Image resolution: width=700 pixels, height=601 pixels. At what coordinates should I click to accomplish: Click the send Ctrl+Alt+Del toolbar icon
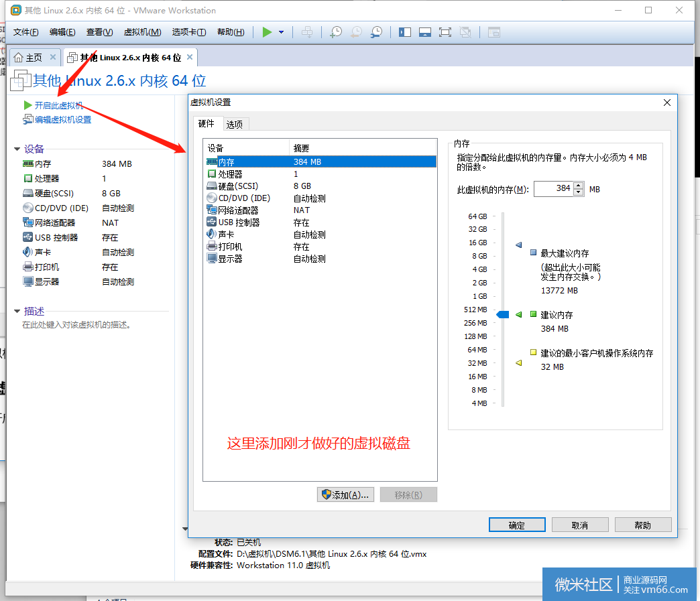(307, 32)
